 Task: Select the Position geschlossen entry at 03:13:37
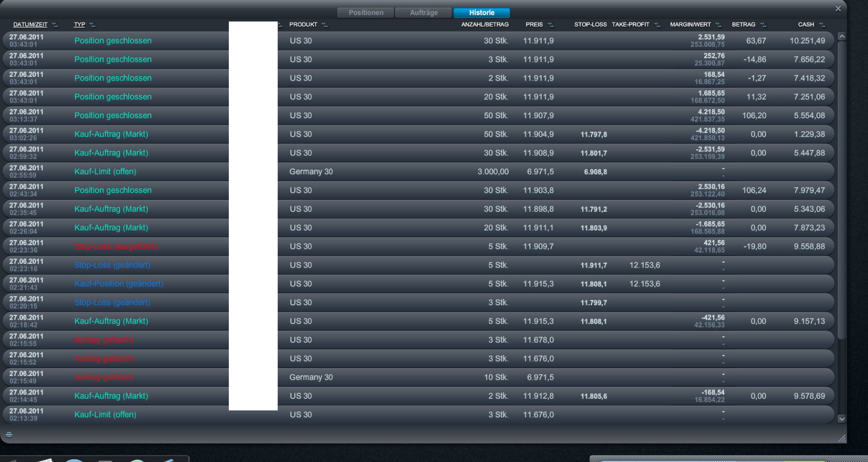(x=418, y=115)
